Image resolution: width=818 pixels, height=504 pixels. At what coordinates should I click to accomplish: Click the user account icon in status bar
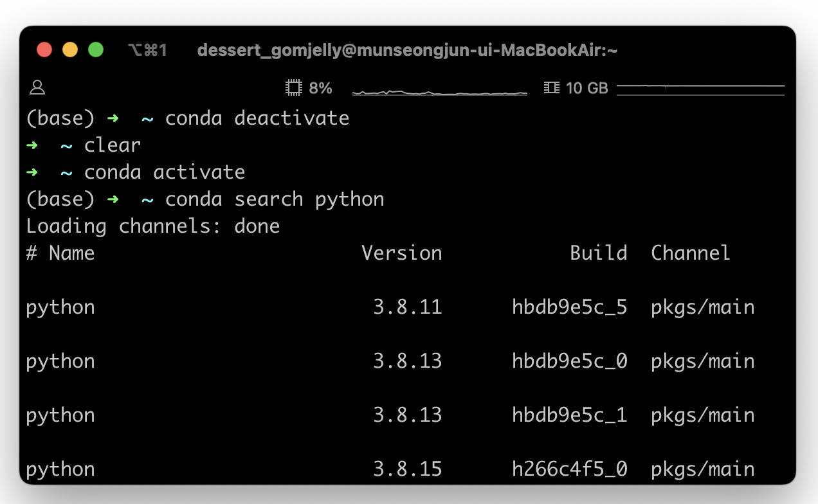38,88
